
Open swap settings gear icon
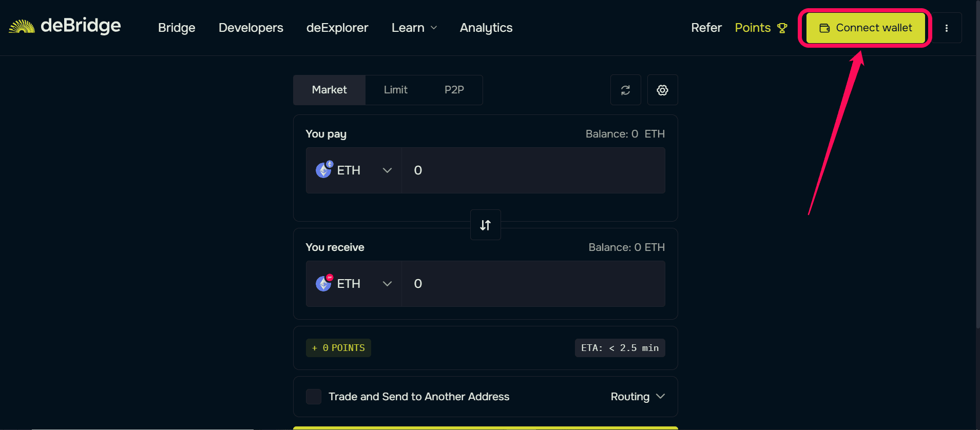662,90
